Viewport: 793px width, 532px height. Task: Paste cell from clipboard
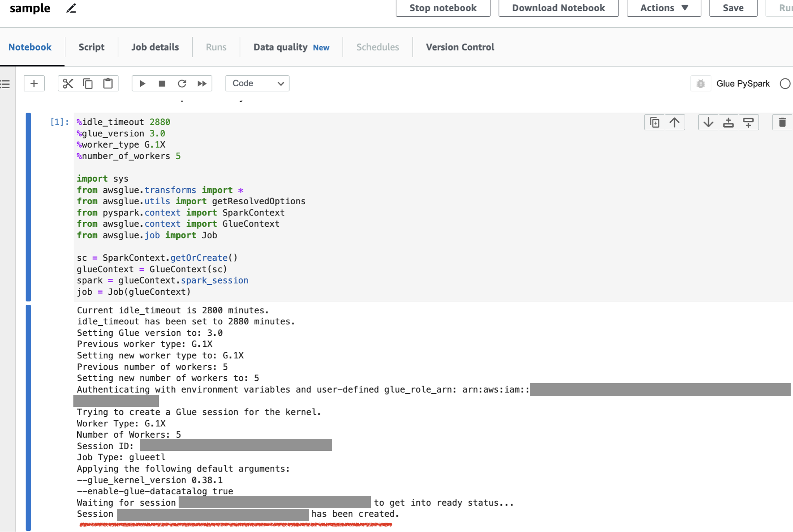click(108, 83)
